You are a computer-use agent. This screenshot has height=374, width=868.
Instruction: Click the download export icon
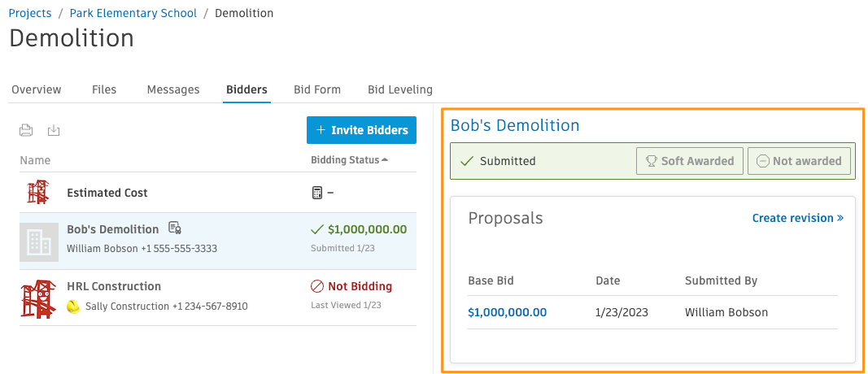click(54, 131)
